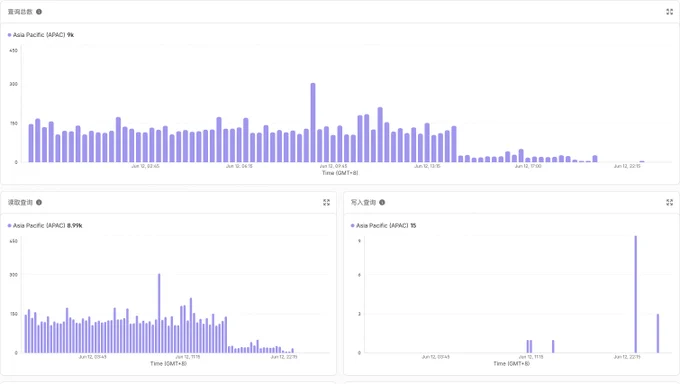The width and height of the screenshot is (680, 384).
Task: Click the '6' y-axis label in write chart
Action: [x=359, y=275]
